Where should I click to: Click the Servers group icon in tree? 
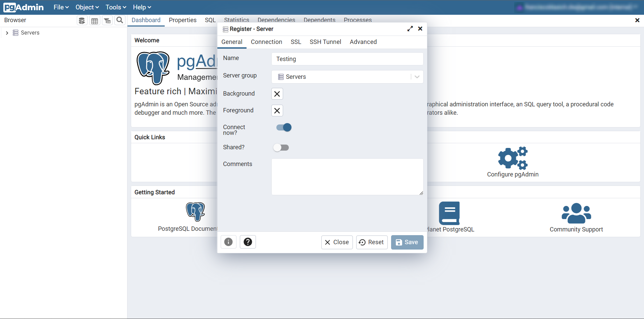tap(15, 33)
